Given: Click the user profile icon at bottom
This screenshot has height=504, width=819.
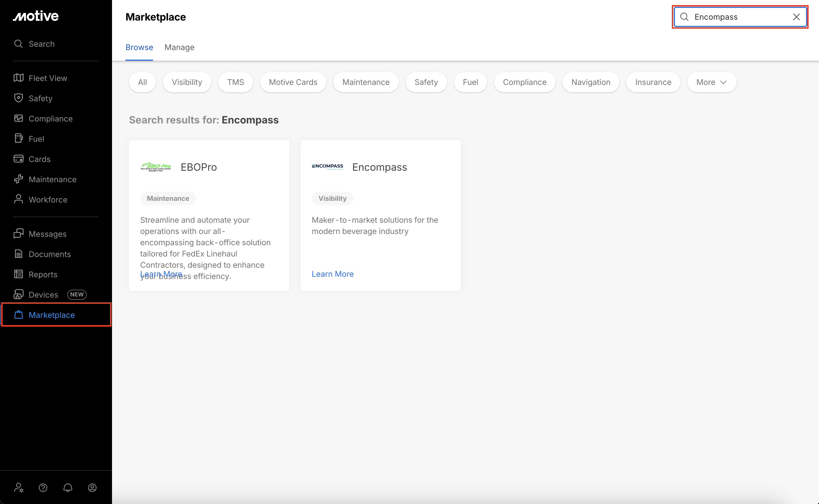Looking at the screenshot, I should (92, 488).
